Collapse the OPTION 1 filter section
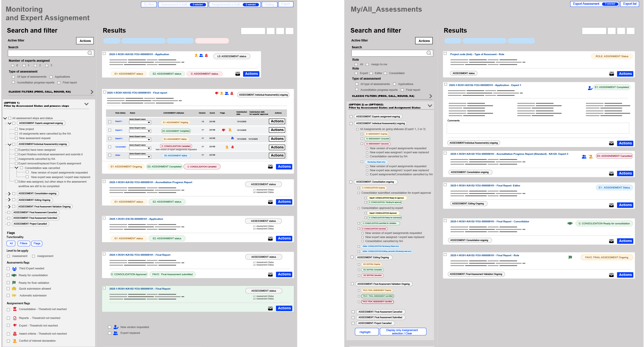The height and width of the screenshot is (347, 644). [86, 104]
